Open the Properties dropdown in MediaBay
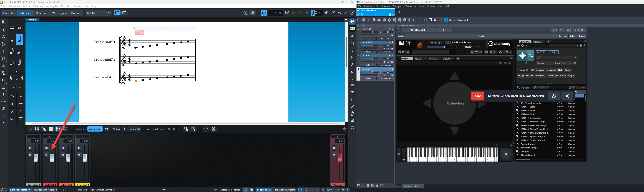Screen dimensions: 644x192 click(x=563, y=63)
